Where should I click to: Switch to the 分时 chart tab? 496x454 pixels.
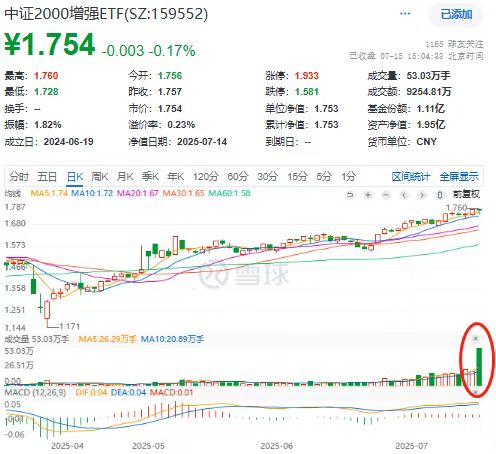pos(19,176)
